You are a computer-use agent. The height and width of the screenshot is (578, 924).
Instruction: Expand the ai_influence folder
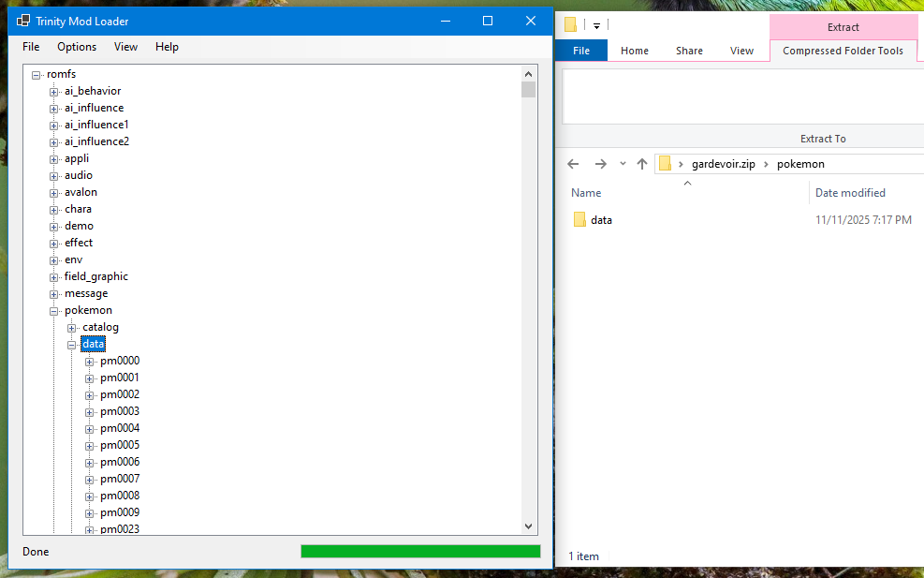click(x=53, y=109)
